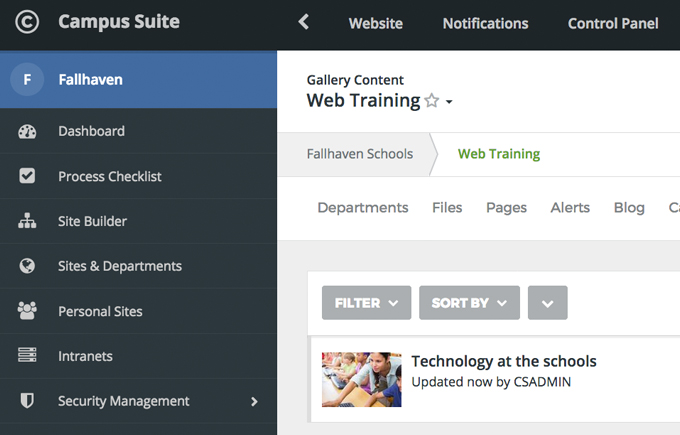Open the unlabeled chevron dropdown button
680x435 pixels.
[x=547, y=303]
